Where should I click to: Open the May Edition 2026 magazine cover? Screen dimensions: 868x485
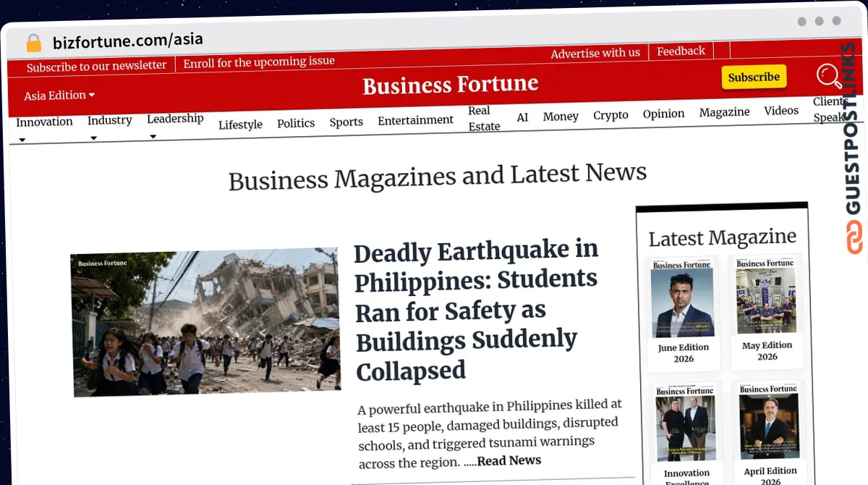click(766, 297)
